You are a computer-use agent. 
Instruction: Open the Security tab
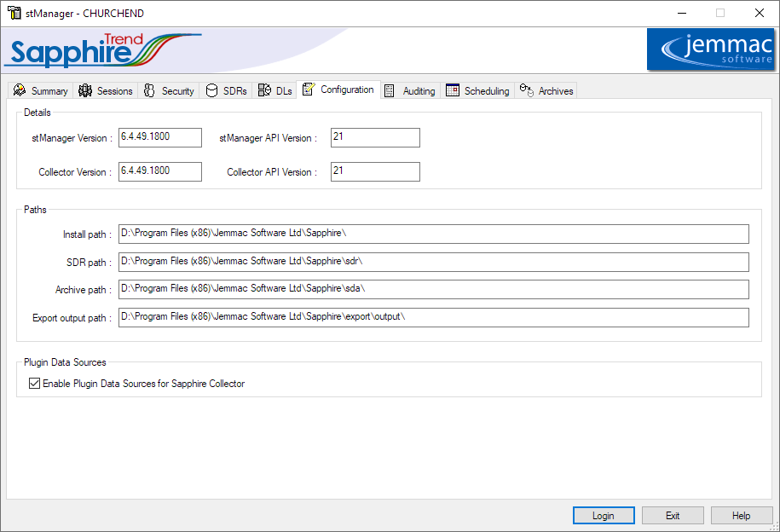coord(169,90)
